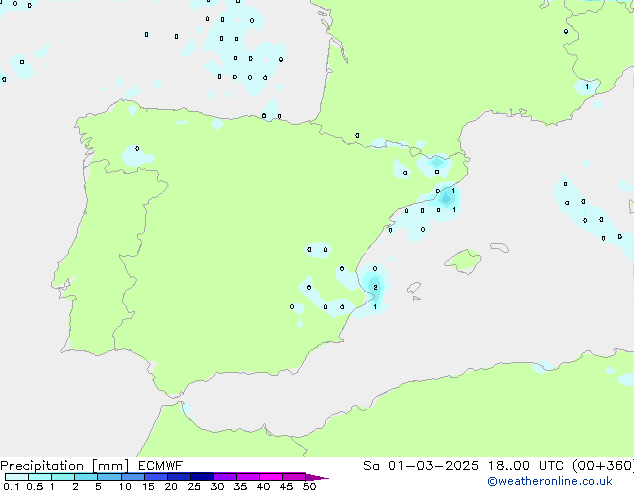Select Mallorca island on the map
This screenshot has width=634, height=490.
click(463, 262)
